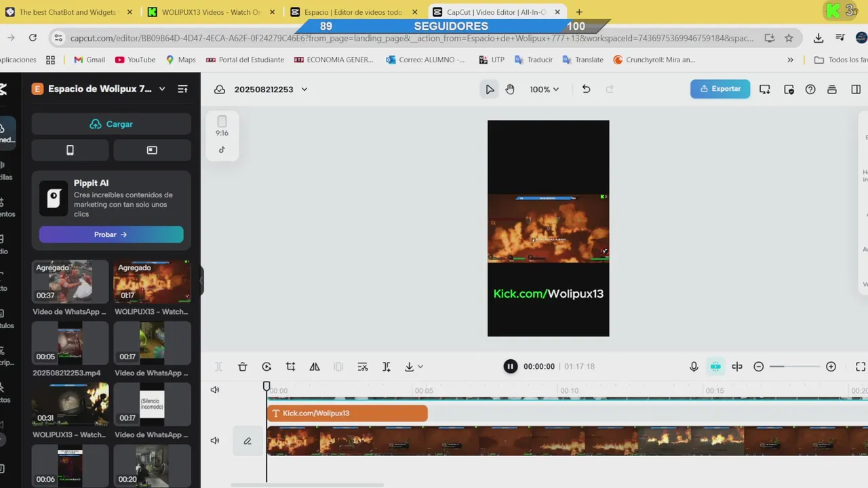
Task: Open browser downloads icon
Action: [x=818, y=38]
